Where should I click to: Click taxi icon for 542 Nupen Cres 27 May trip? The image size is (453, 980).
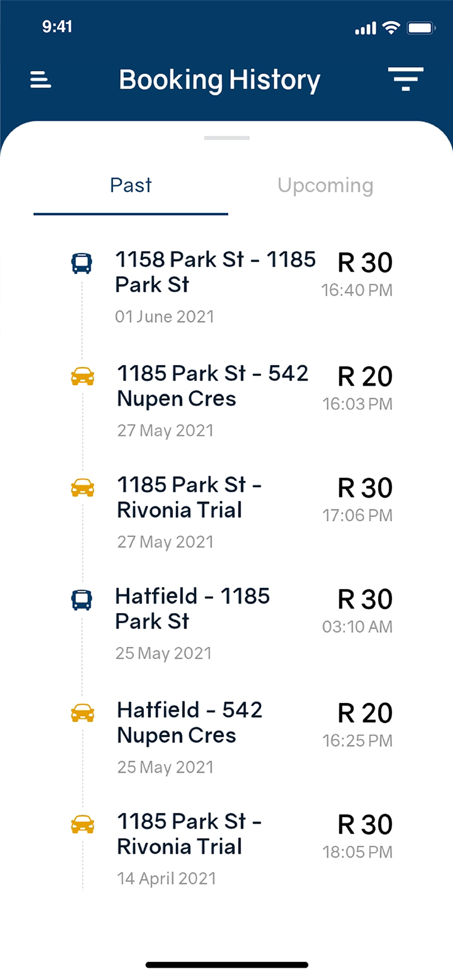(x=83, y=377)
